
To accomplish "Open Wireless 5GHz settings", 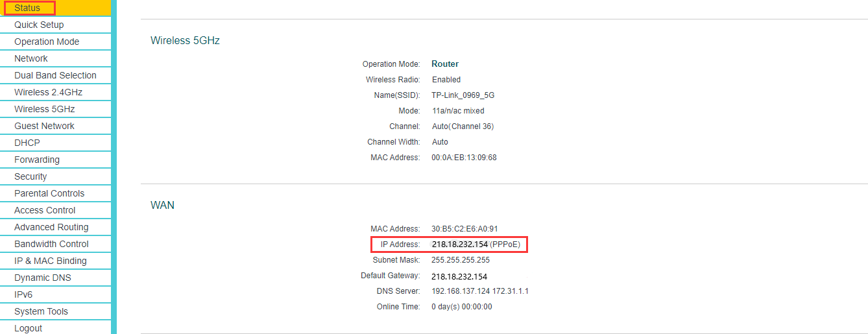I will tap(55, 109).
